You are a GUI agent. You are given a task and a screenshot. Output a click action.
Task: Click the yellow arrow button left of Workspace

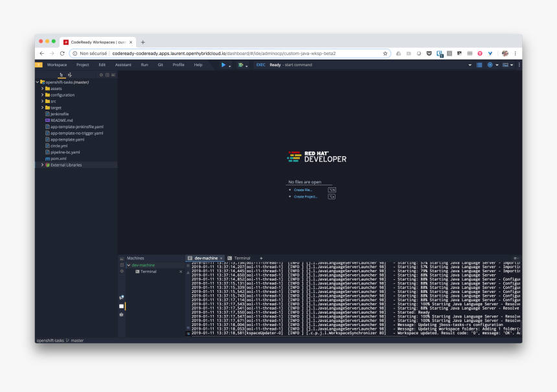tap(39, 65)
